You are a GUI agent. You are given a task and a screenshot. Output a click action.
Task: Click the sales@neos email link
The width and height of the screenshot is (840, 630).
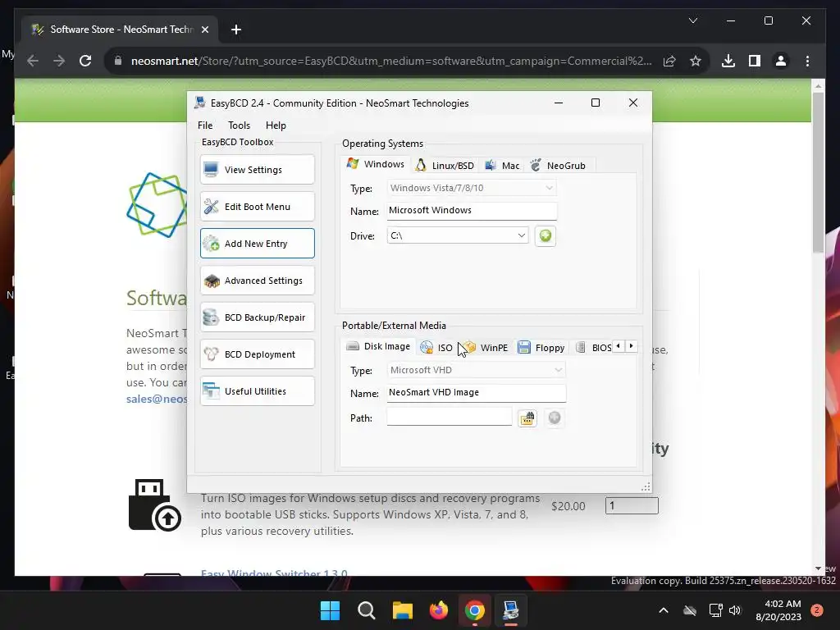point(157,399)
